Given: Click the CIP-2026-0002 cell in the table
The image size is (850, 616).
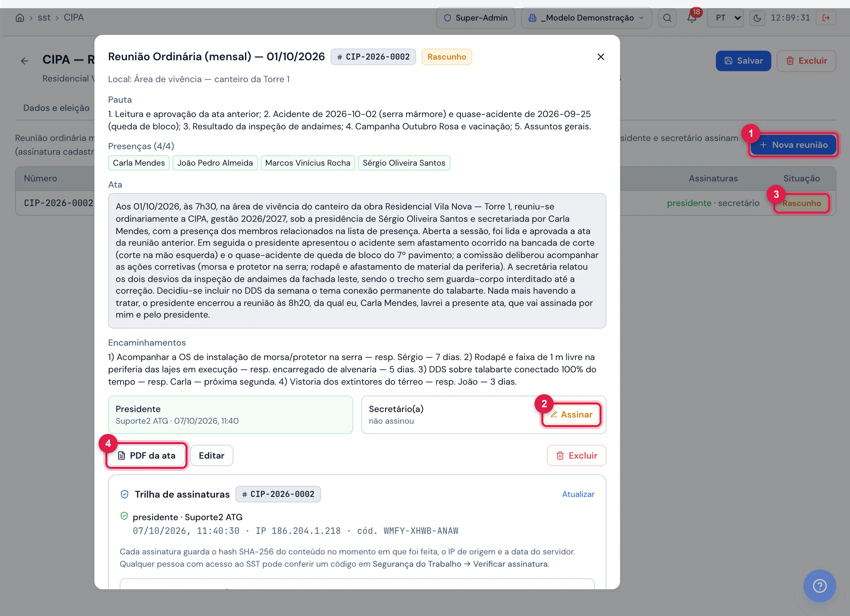Looking at the screenshot, I should [59, 203].
